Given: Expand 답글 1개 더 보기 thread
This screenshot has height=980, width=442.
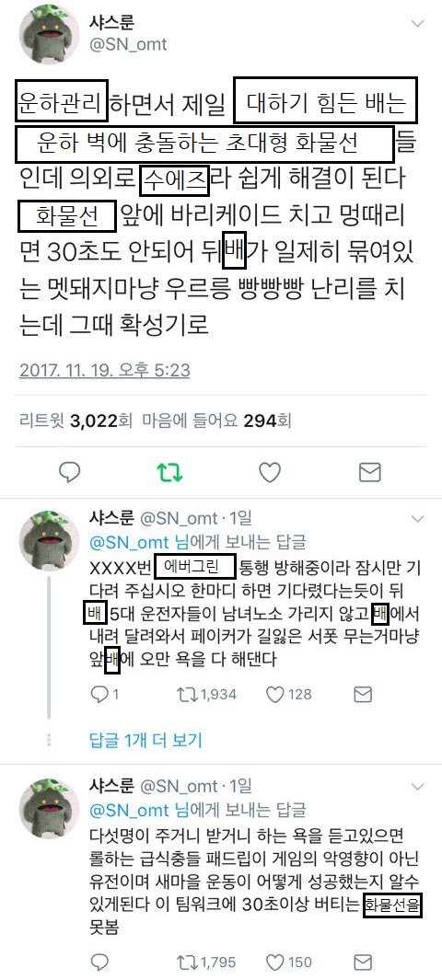Looking at the screenshot, I should (145, 741).
